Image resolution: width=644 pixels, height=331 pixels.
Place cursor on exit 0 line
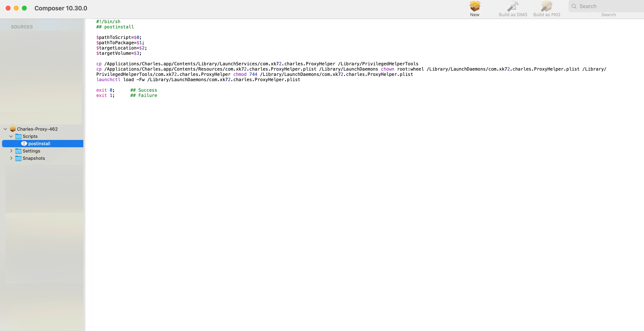coord(105,90)
